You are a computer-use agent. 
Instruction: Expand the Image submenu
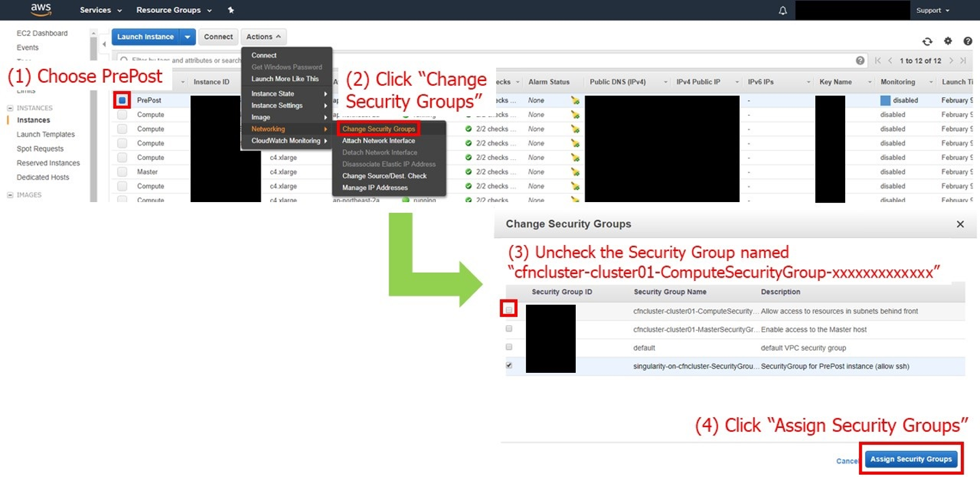287,117
